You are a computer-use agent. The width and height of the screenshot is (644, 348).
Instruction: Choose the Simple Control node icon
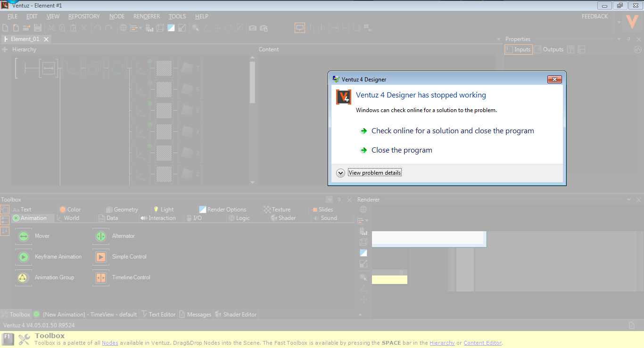[x=101, y=257]
